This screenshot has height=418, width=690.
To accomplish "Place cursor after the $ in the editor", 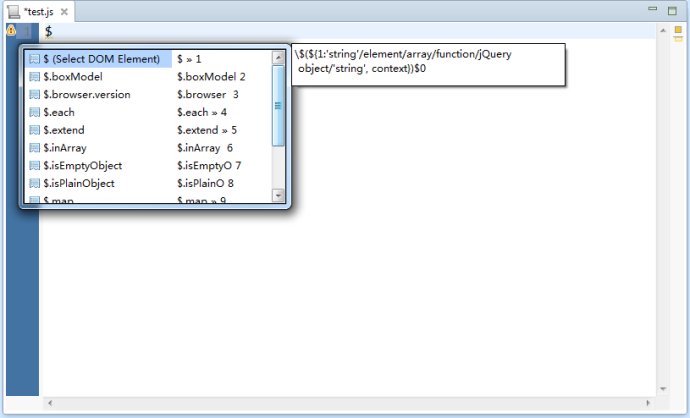I will coord(53,31).
